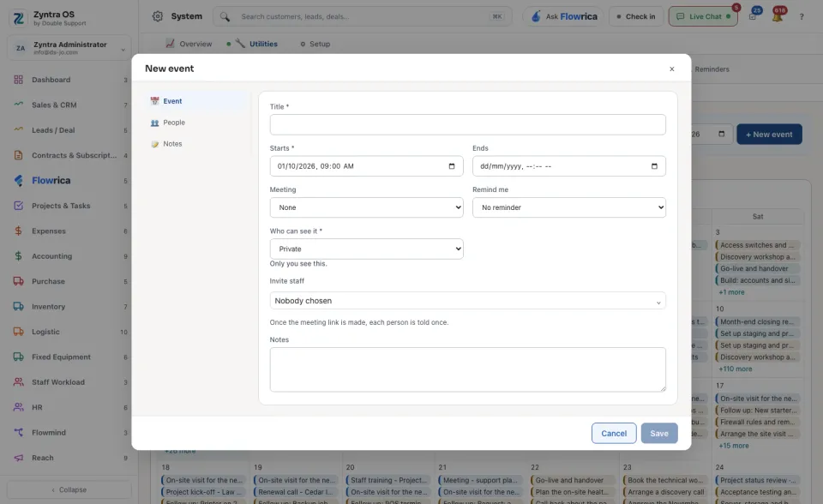Close the New event dialog

point(672,69)
